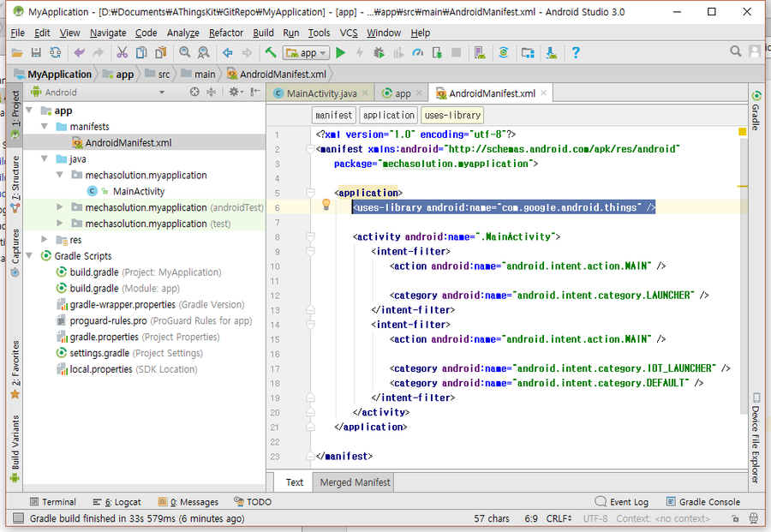Open the Android profiler gauge icon
The width and height of the screenshot is (771, 532).
point(417,52)
